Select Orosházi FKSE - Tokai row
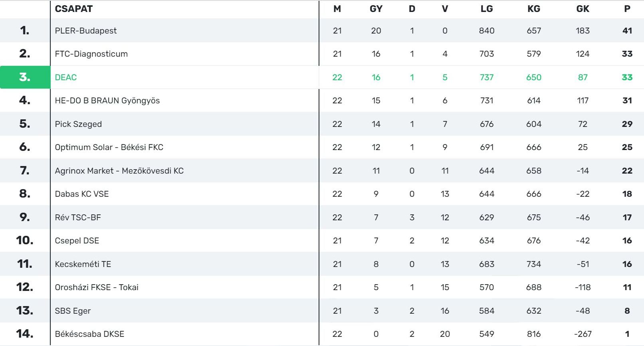 coord(97,287)
